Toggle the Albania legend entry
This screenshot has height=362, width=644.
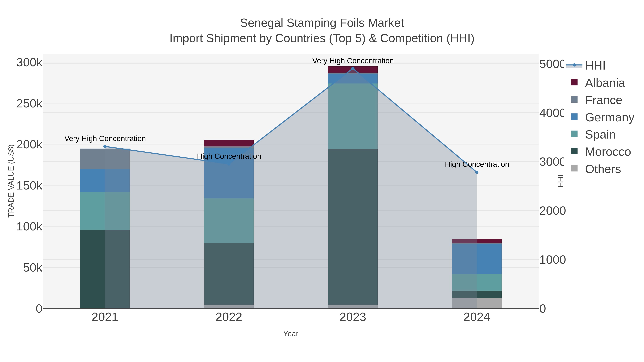coord(598,83)
